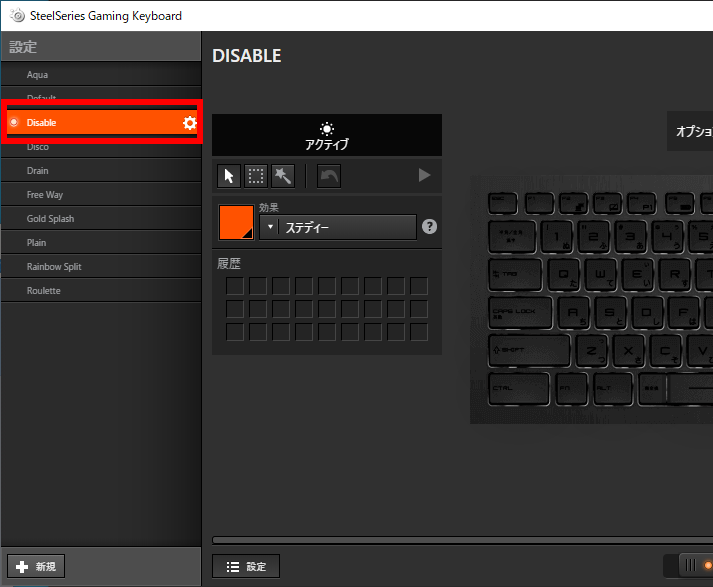Select the number 2 key on keyboard image
This screenshot has width=713, height=587.
click(594, 237)
